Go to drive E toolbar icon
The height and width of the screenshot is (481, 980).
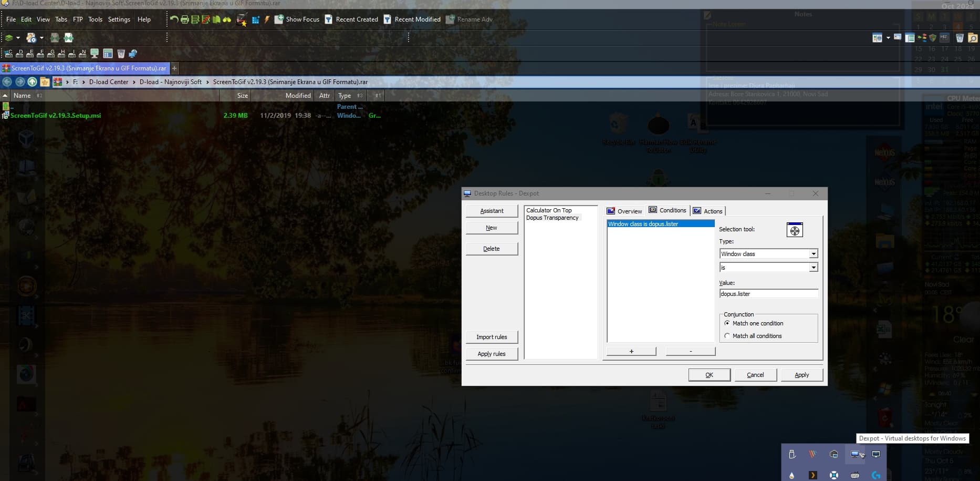[x=30, y=54]
